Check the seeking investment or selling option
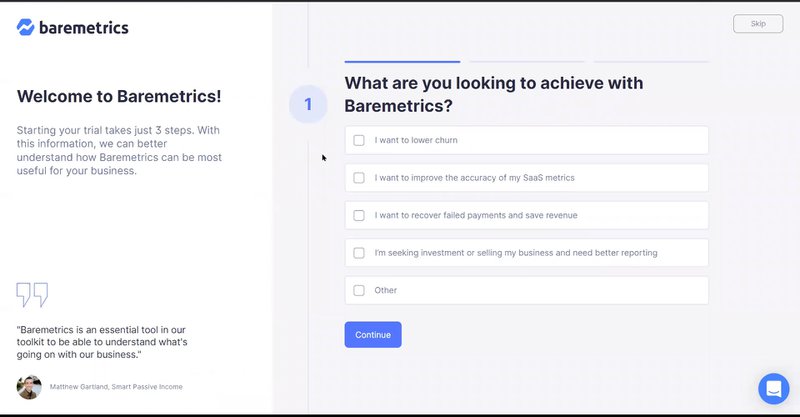Image resolution: width=800 pixels, height=417 pixels. coord(359,253)
